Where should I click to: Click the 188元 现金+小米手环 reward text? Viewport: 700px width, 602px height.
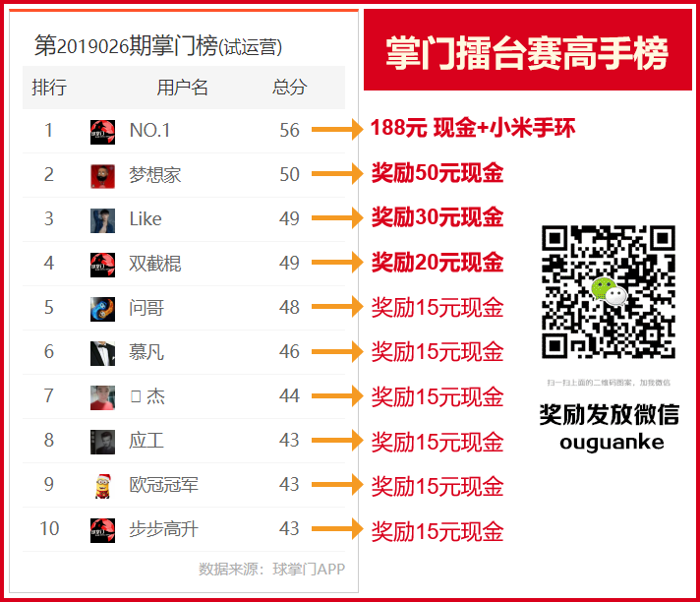473,128
